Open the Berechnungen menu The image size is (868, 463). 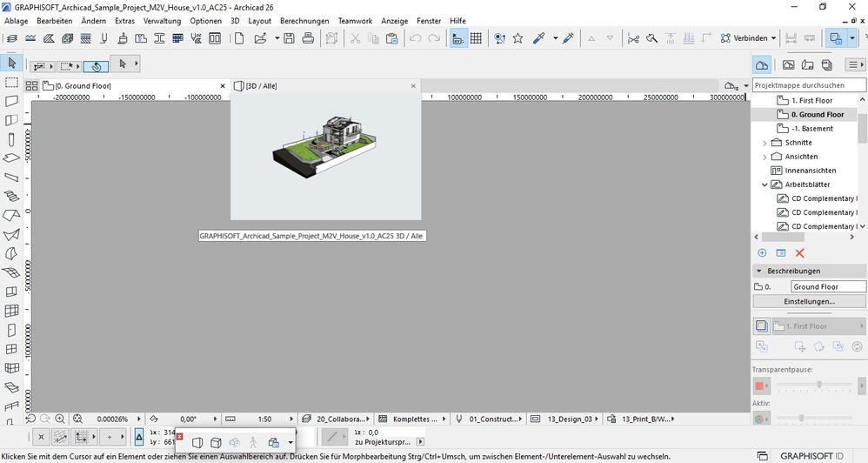304,21
